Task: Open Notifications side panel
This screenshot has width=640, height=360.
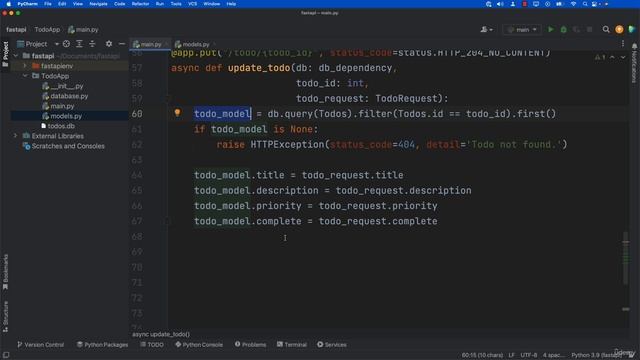Action: (634, 63)
